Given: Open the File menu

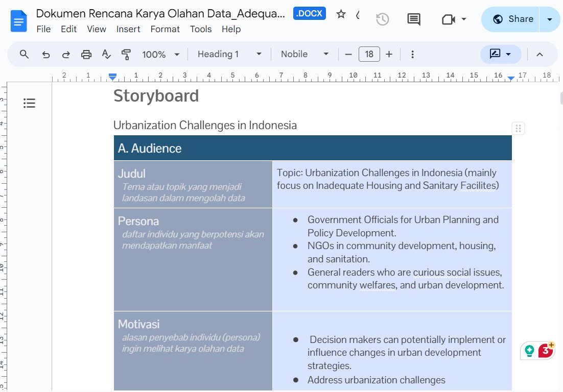Looking at the screenshot, I should pos(43,29).
